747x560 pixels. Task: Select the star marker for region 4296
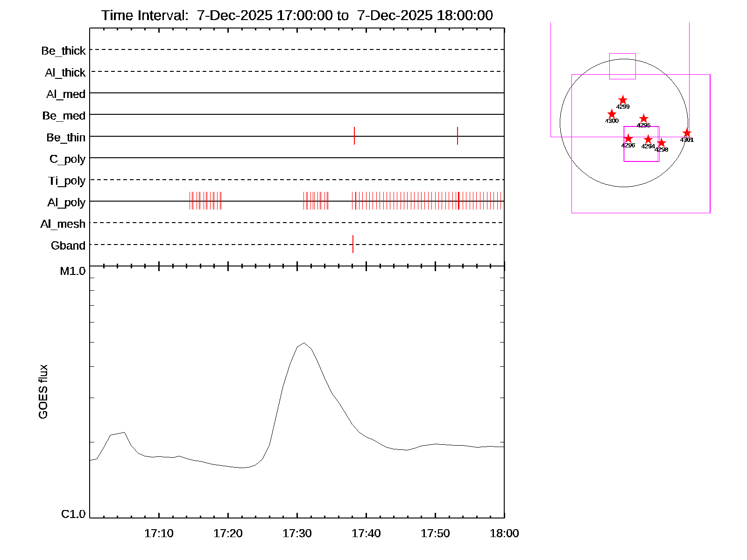click(x=628, y=139)
